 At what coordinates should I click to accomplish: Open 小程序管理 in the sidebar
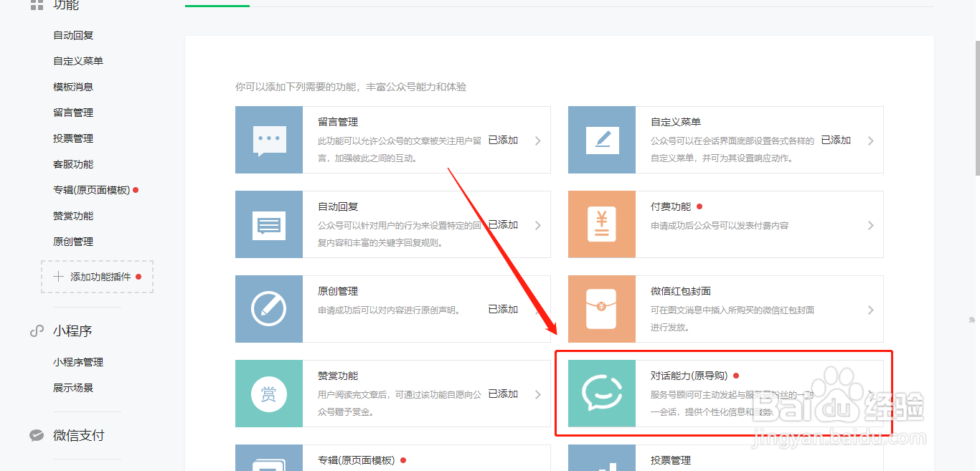[x=78, y=362]
